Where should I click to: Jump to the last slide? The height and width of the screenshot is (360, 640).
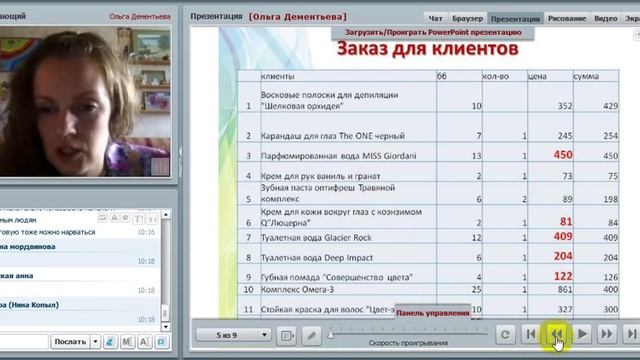[631, 334]
